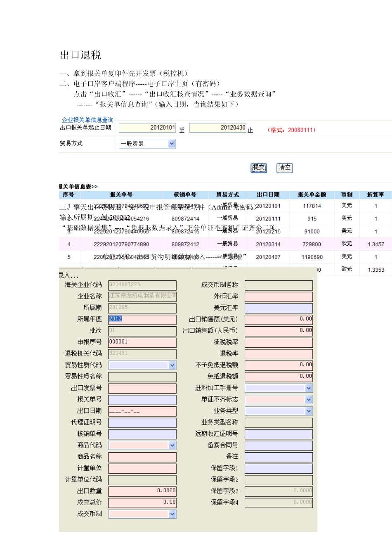Click the 成交总价 input field
This screenshot has height=555, width=392.
click(142, 503)
